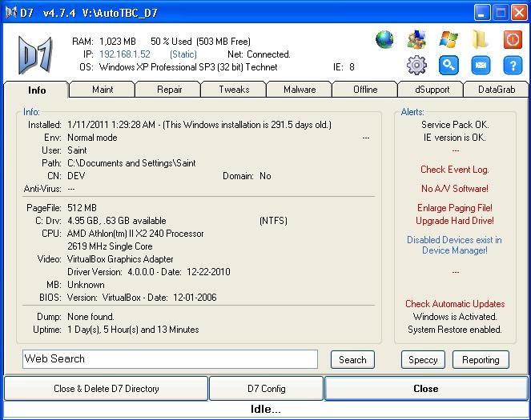Click the blue envelope email icon

pyautogui.click(x=481, y=65)
